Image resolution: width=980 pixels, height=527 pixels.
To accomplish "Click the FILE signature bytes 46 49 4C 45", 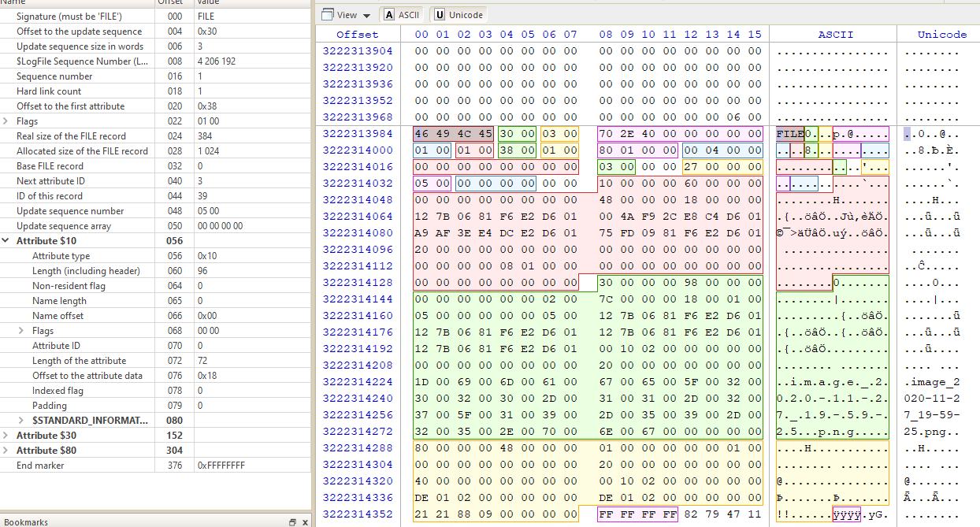I will coord(453,134).
